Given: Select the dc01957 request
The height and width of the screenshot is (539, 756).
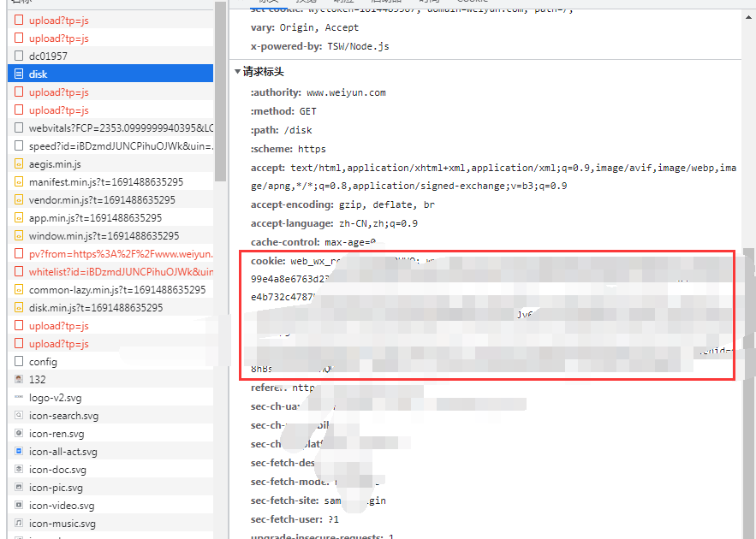Looking at the screenshot, I should click(x=47, y=56).
